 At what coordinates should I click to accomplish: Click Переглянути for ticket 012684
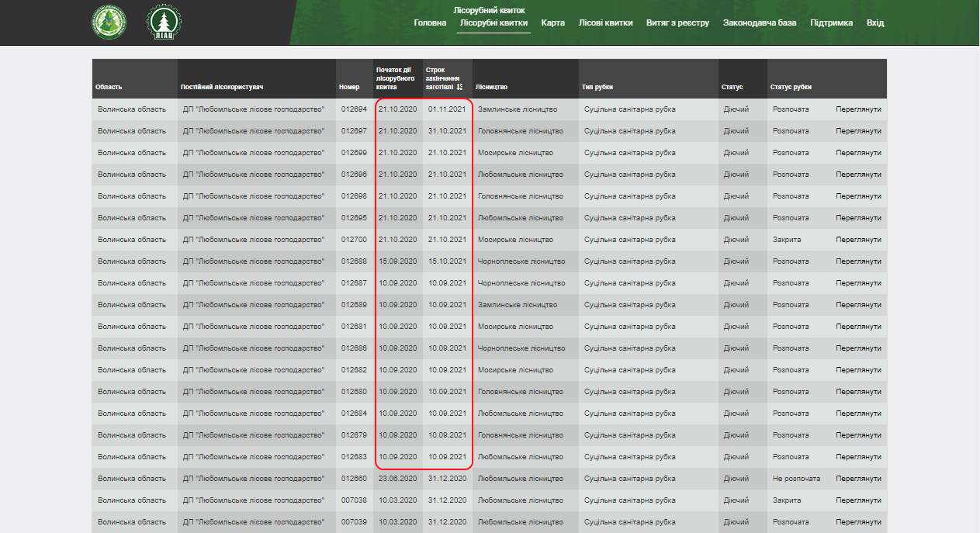pyautogui.click(x=858, y=414)
